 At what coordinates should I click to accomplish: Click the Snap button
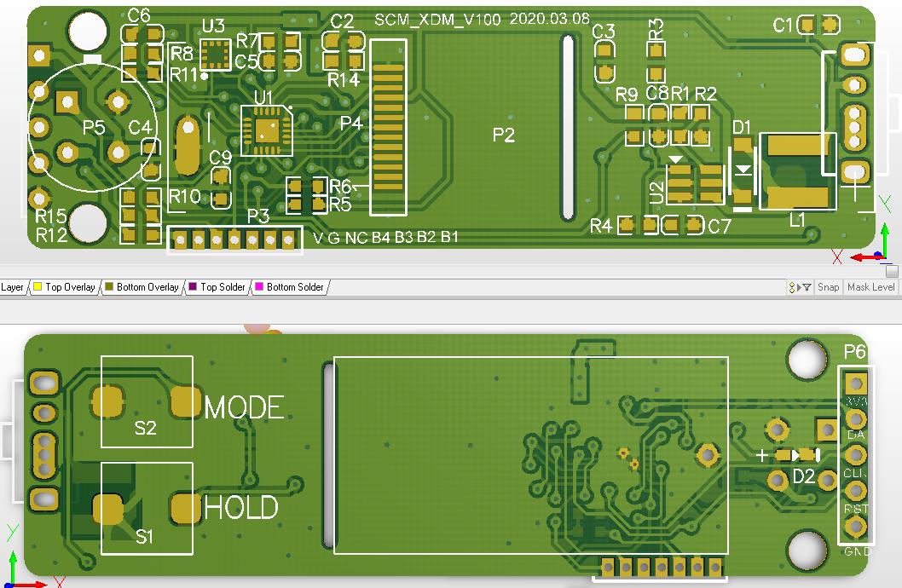click(x=828, y=287)
